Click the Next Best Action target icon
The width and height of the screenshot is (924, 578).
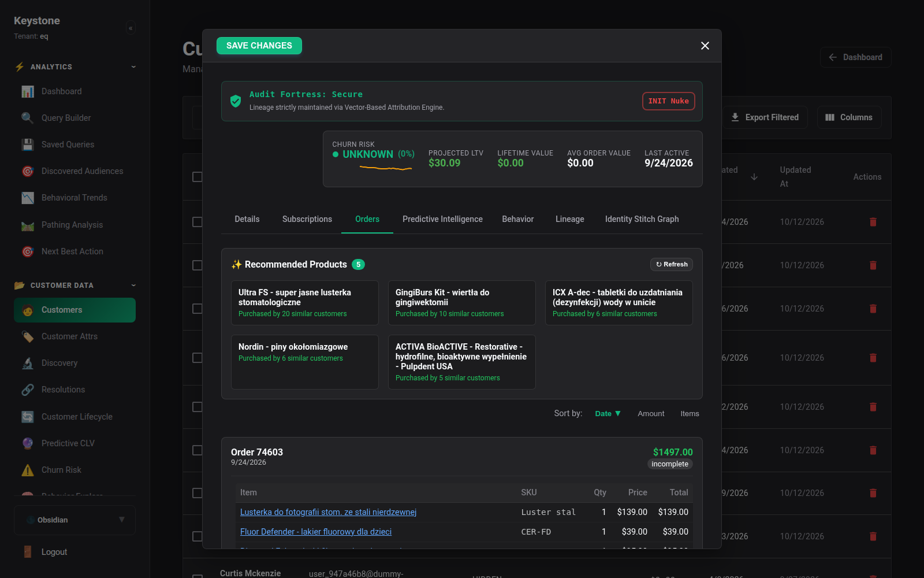(28, 251)
